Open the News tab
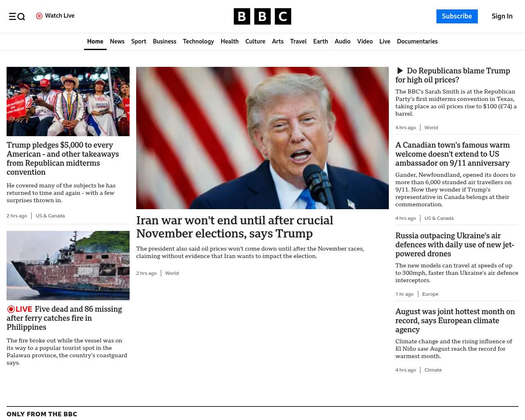Viewport: 525px width, 420px height. [x=117, y=41]
